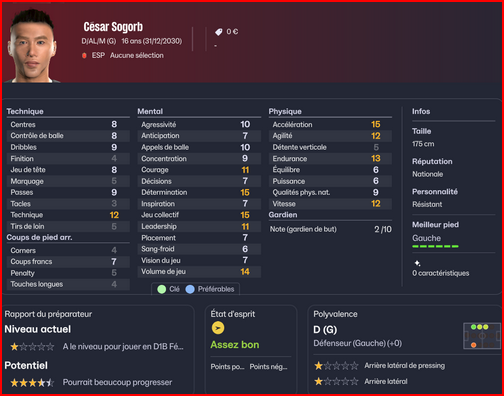The image size is (504, 396).
Task: Click the Arrière latéral de pressing star rating
Action: 336,366
